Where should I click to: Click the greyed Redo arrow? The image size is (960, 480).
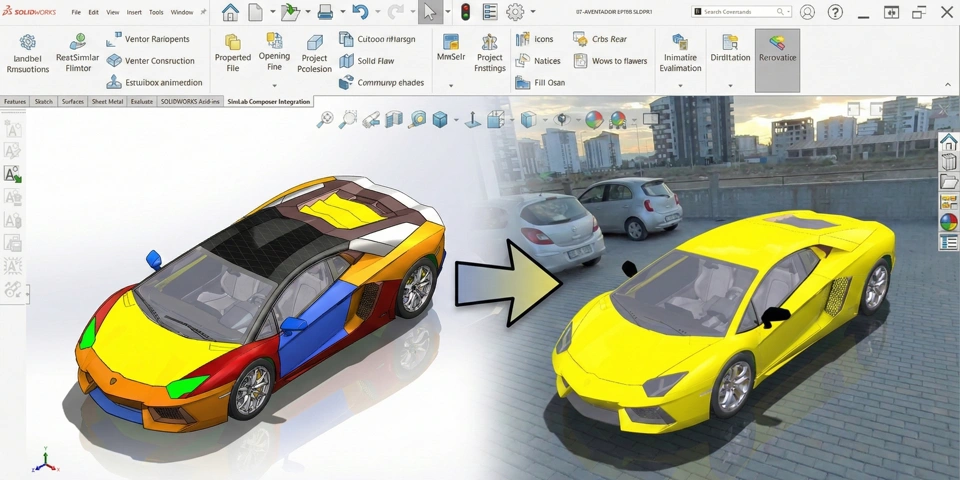pyautogui.click(x=396, y=12)
